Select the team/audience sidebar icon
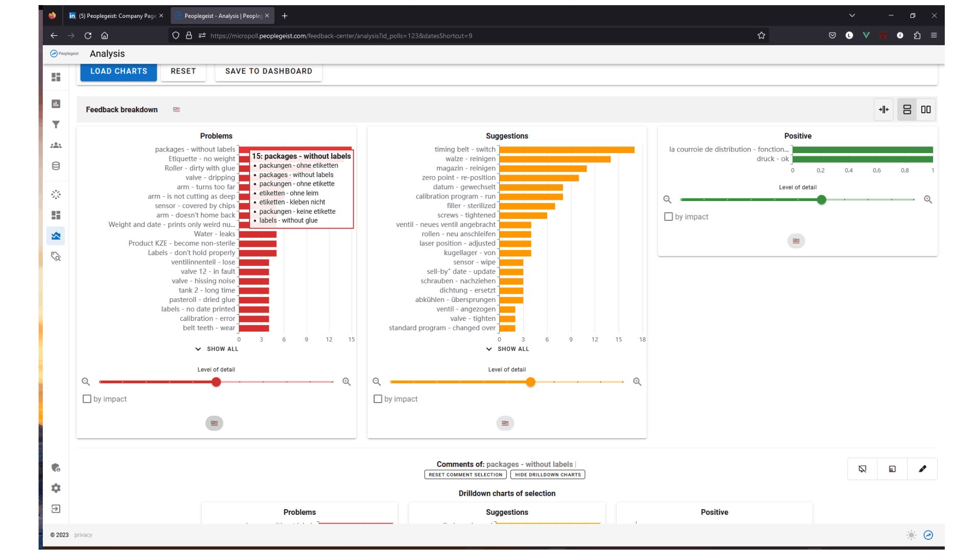This screenshot has height=551, width=980. (56, 145)
